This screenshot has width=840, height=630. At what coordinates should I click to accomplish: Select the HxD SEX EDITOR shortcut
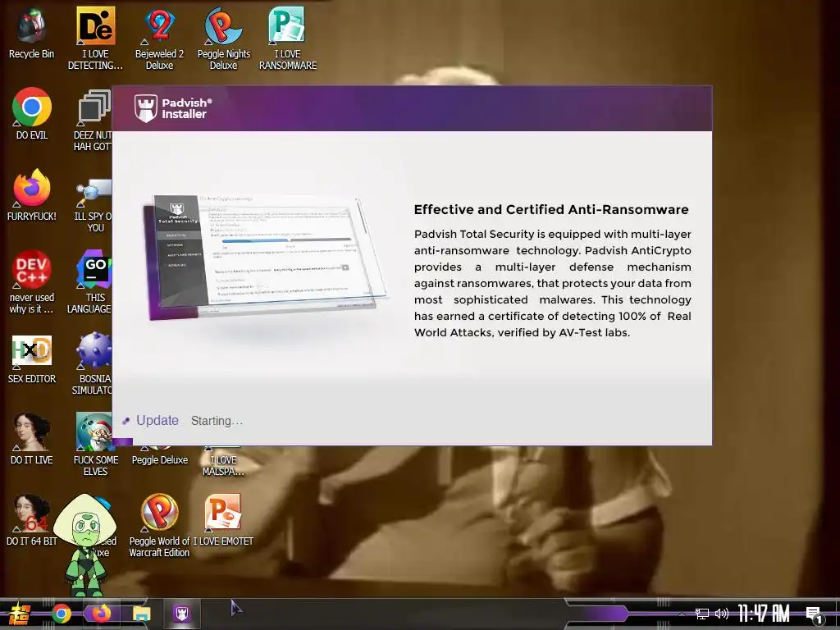pos(32,359)
